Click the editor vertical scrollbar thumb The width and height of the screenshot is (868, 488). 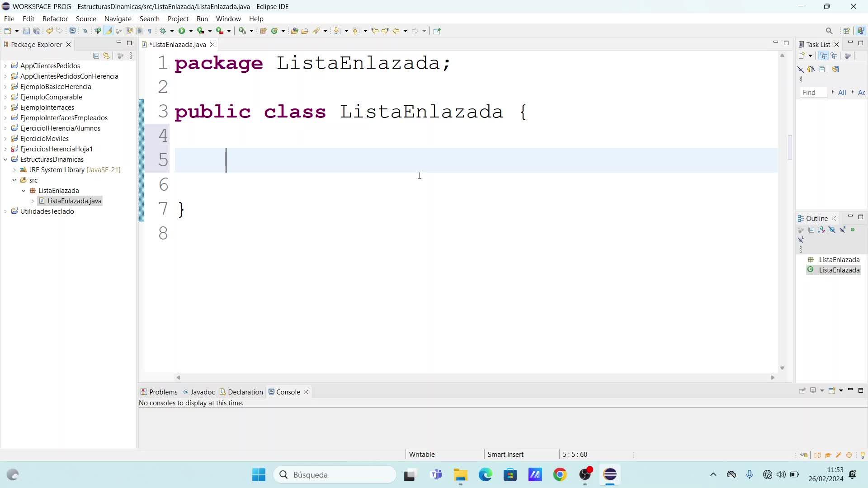(x=790, y=147)
